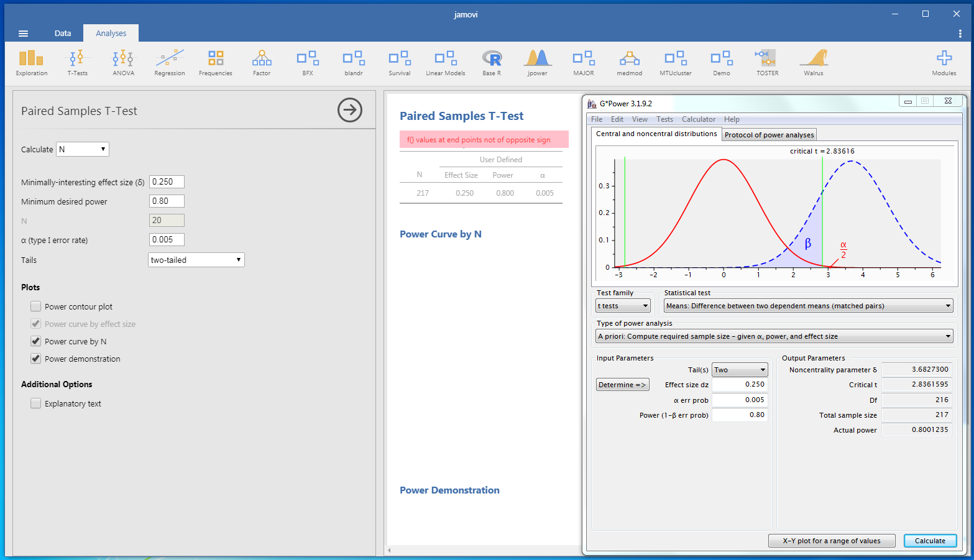The image size is (974, 560).
Task: Open the Type of power analysis dropdown
Action: pyautogui.click(x=774, y=336)
